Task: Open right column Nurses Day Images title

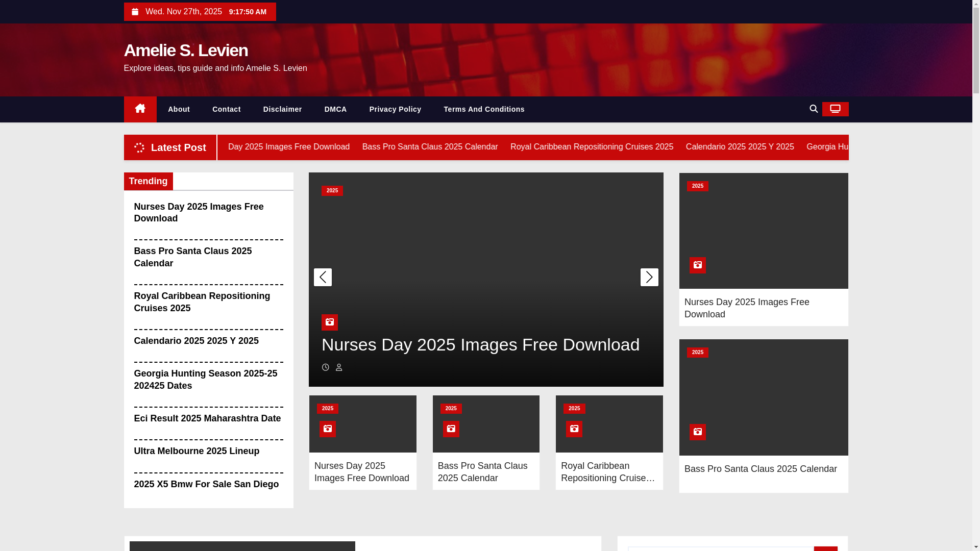Action: [x=747, y=308]
